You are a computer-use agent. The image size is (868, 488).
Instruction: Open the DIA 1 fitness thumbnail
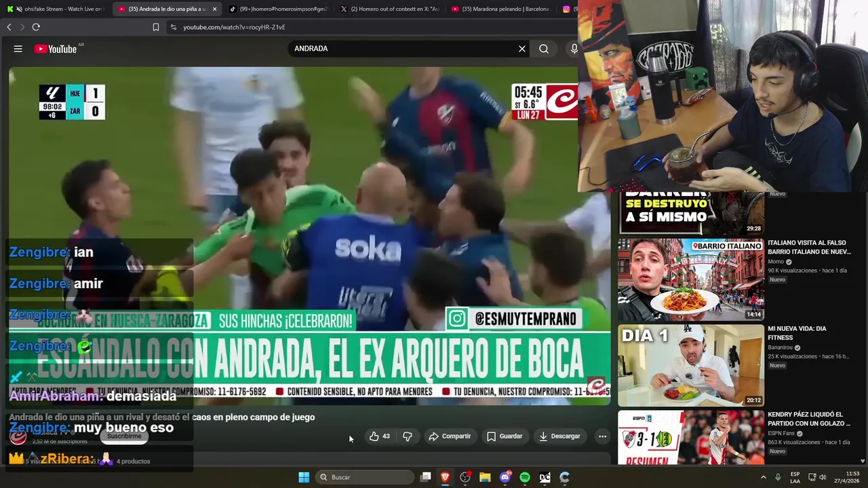tap(691, 365)
